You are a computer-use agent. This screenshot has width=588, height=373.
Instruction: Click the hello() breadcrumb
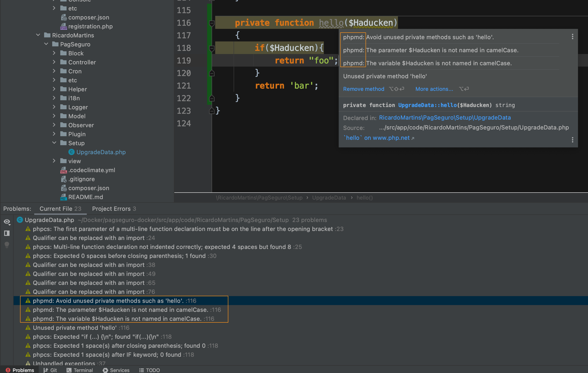(x=364, y=198)
